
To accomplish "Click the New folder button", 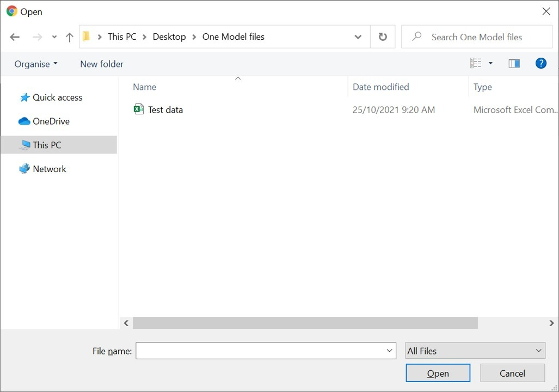I will click(x=102, y=64).
